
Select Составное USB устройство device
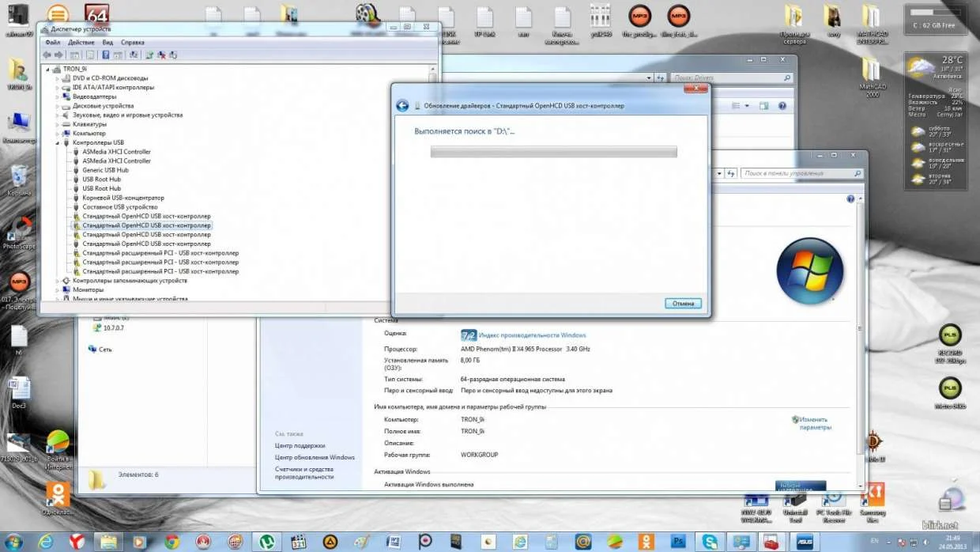coord(119,207)
